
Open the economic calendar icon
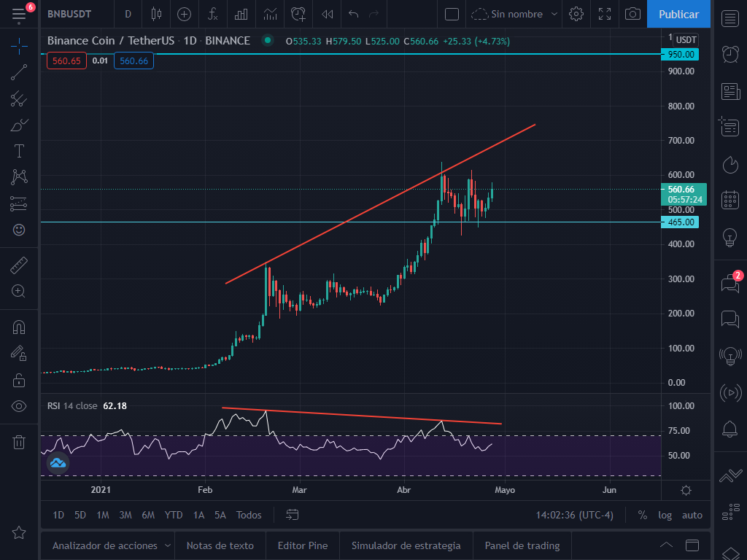729,200
